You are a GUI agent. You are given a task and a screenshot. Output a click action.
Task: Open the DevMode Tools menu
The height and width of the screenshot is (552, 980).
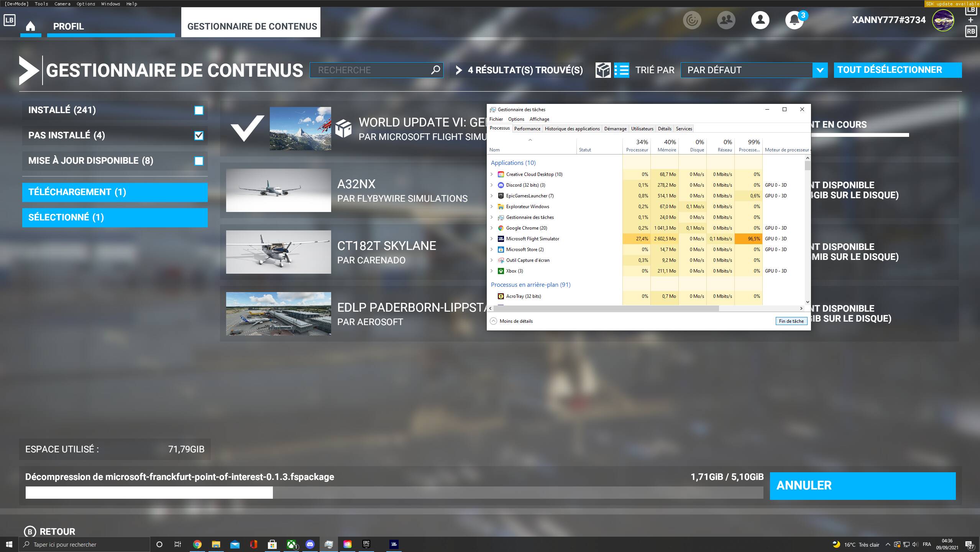point(41,4)
